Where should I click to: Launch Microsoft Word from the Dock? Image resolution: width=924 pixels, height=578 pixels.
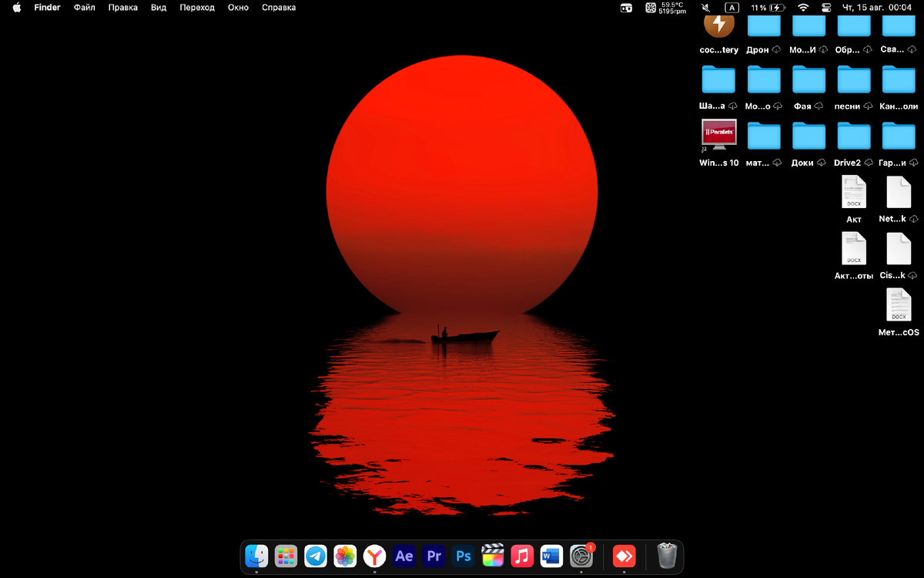[x=551, y=556]
